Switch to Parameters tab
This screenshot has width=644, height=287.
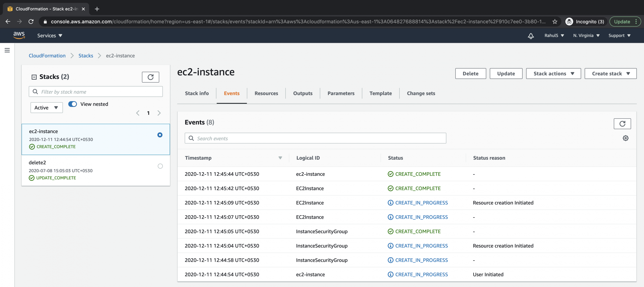click(x=341, y=93)
